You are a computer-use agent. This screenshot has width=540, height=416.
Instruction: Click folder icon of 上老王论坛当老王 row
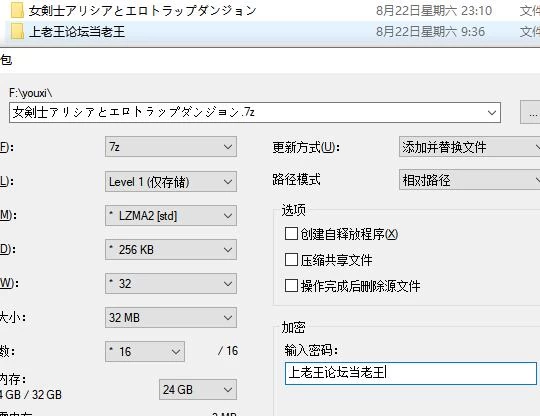(x=17, y=32)
